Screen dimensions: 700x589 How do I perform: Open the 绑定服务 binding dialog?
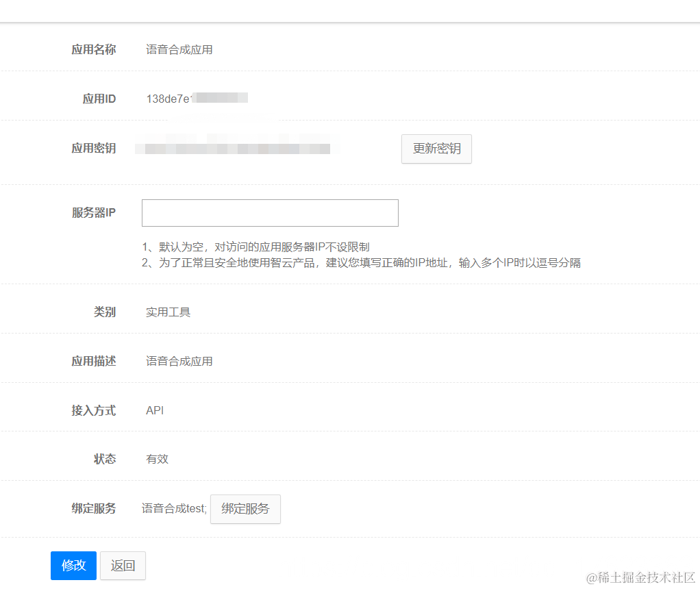coord(245,509)
